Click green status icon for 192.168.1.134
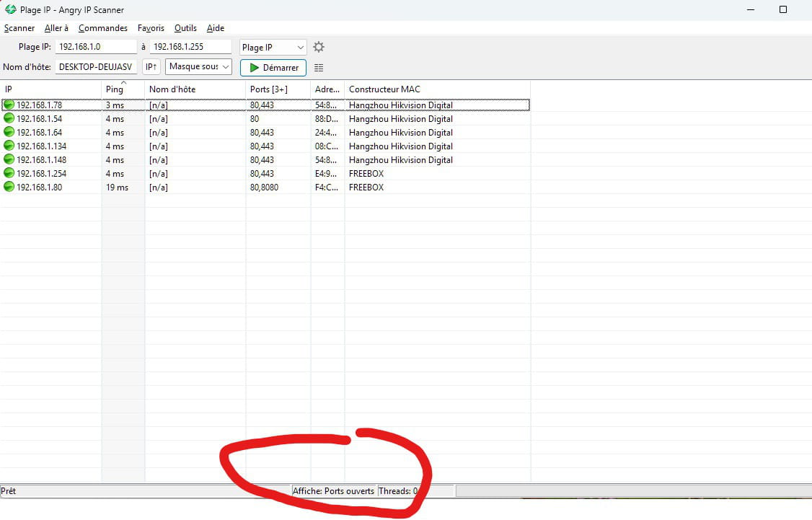 9,146
